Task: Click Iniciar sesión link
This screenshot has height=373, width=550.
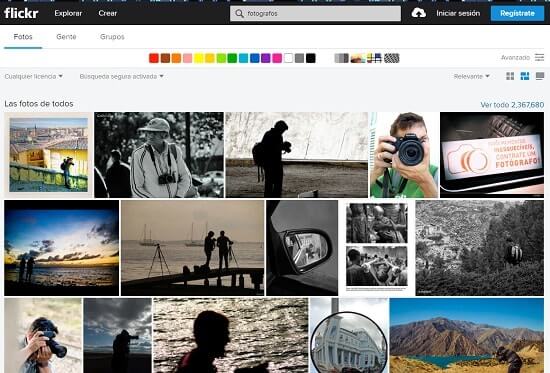Action: coord(458,13)
